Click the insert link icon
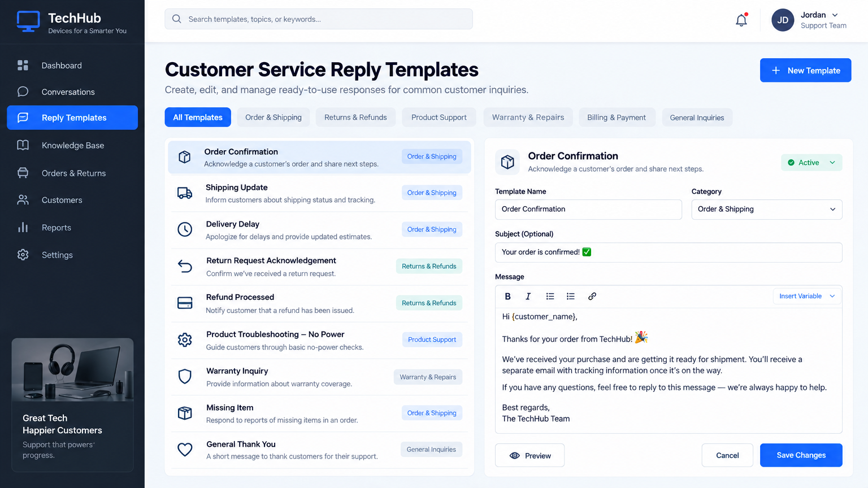This screenshot has height=488, width=868. (592, 297)
